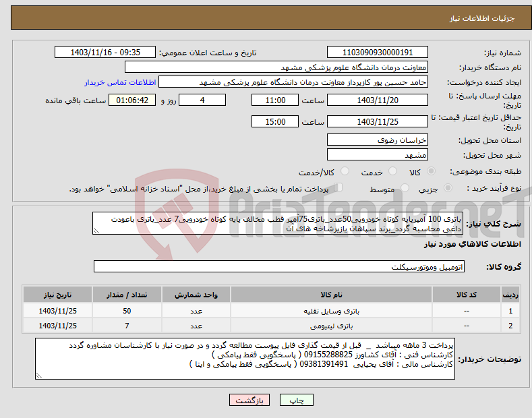Click the جزئیات اطلاعات نیاز header title
This screenshot has height=418, width=532.
(x=482, y=18)
